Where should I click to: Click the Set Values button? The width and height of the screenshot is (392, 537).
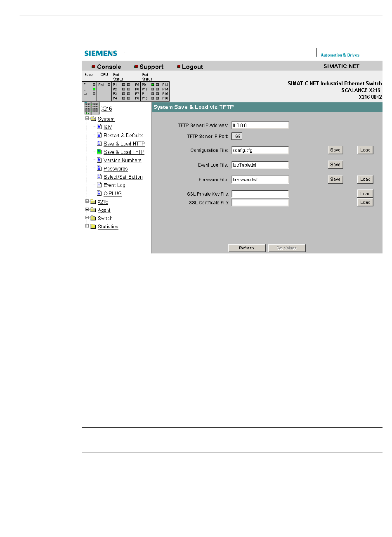(x=287, y=248)
